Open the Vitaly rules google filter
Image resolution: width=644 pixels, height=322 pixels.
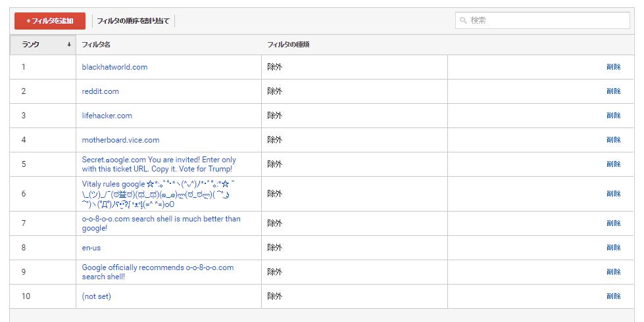159,194
